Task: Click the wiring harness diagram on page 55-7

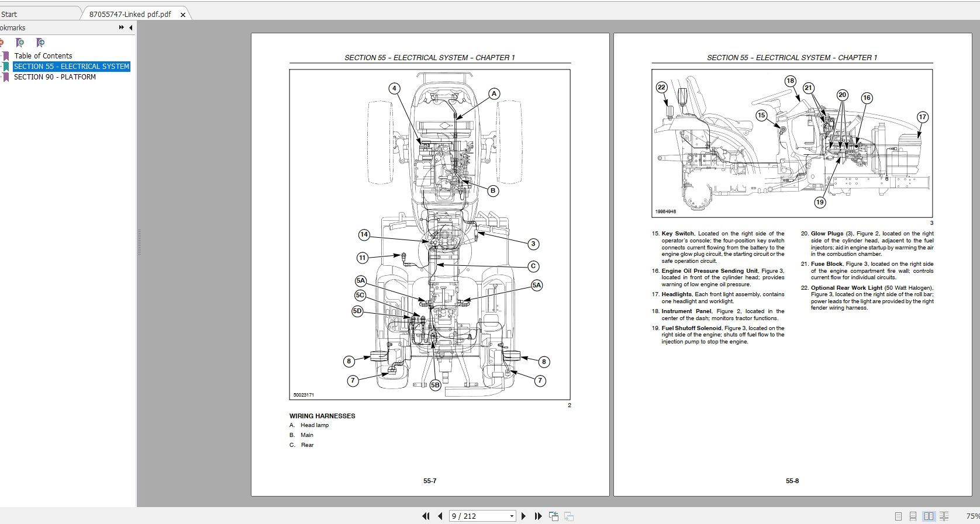Action: [x=430, y=235]
